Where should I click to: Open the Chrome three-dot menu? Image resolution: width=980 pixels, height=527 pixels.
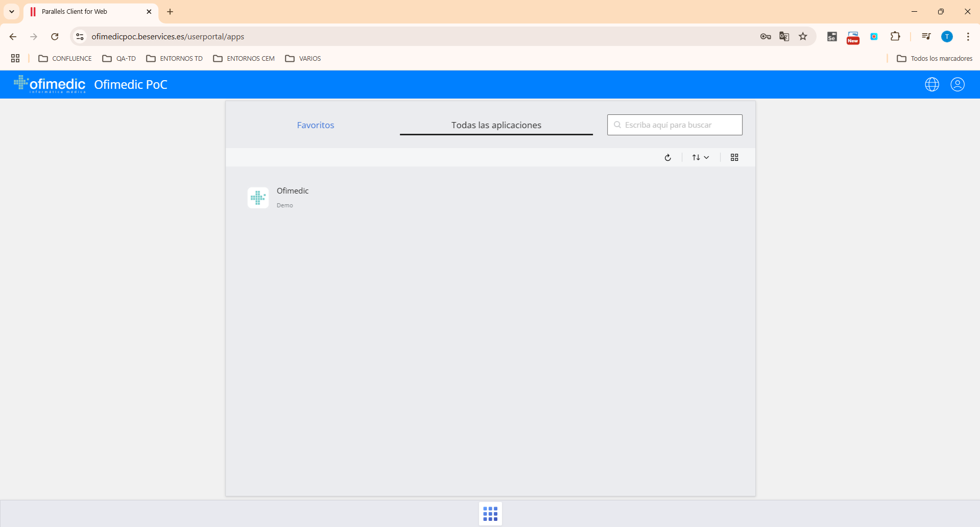click(x=968, y=36)
